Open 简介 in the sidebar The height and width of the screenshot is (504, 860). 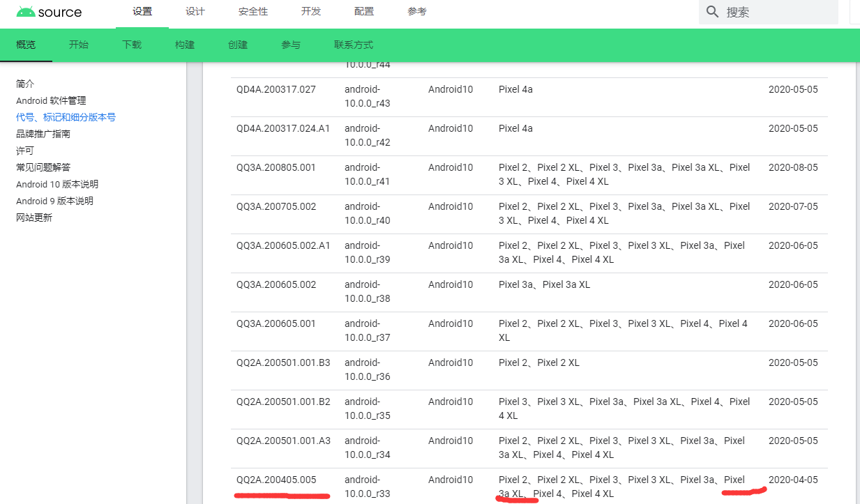click(25, 84)
